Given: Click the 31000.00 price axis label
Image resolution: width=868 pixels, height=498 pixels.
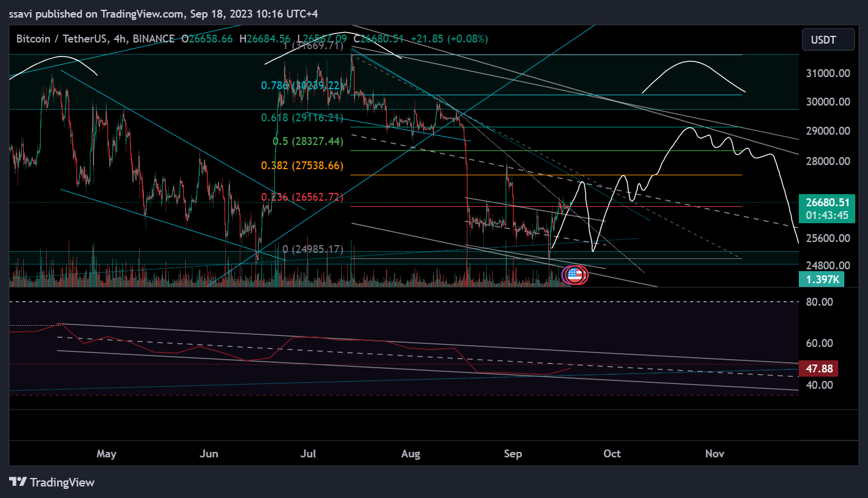Looking at the screenshot, I should (828, 73).
